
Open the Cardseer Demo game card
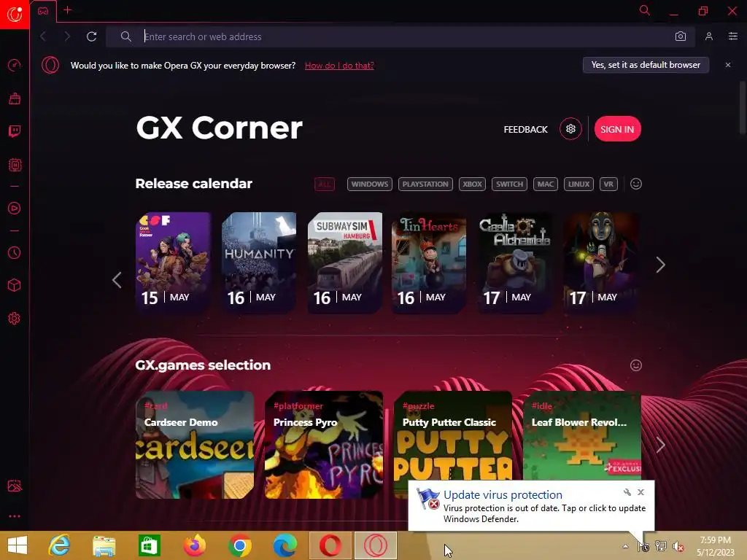(x=195, y=445)
